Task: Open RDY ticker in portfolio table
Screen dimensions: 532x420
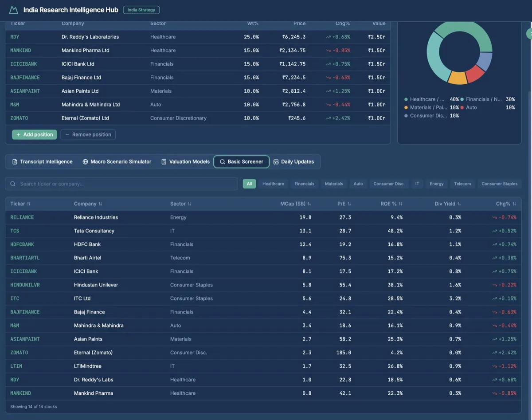Action: pos(15,37)
